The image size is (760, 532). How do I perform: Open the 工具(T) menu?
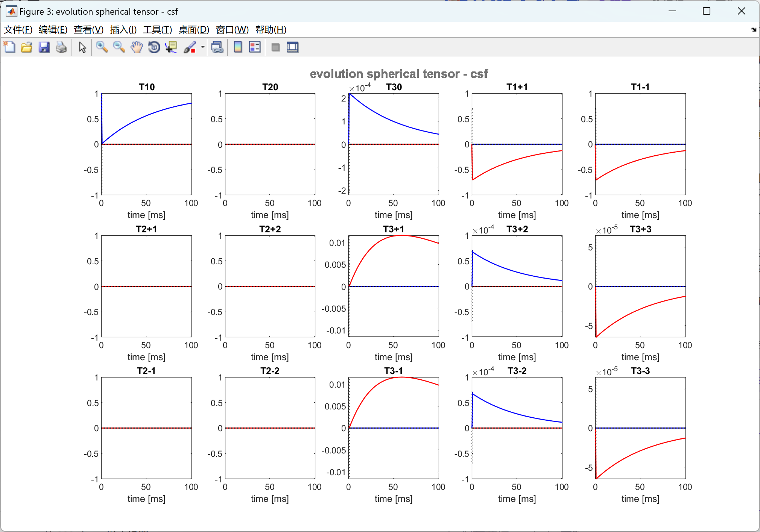tap(157, 30)
